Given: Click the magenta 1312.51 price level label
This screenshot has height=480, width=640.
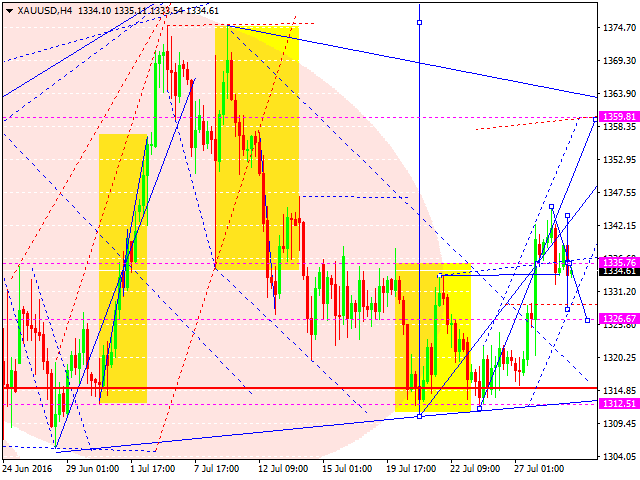Looking at the screenshot, I should coord(619,404).
